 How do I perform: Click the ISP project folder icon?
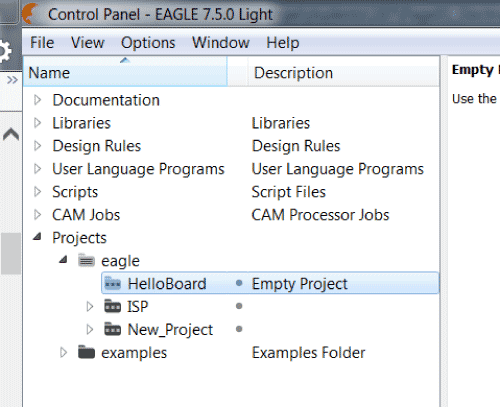tap(113, 306)
